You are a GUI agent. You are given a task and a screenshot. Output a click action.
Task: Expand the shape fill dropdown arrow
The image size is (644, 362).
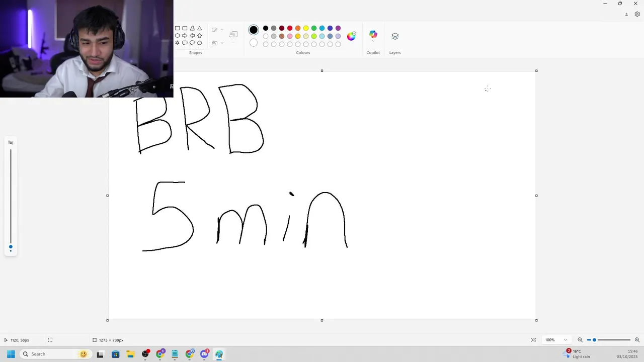point(222,43)
